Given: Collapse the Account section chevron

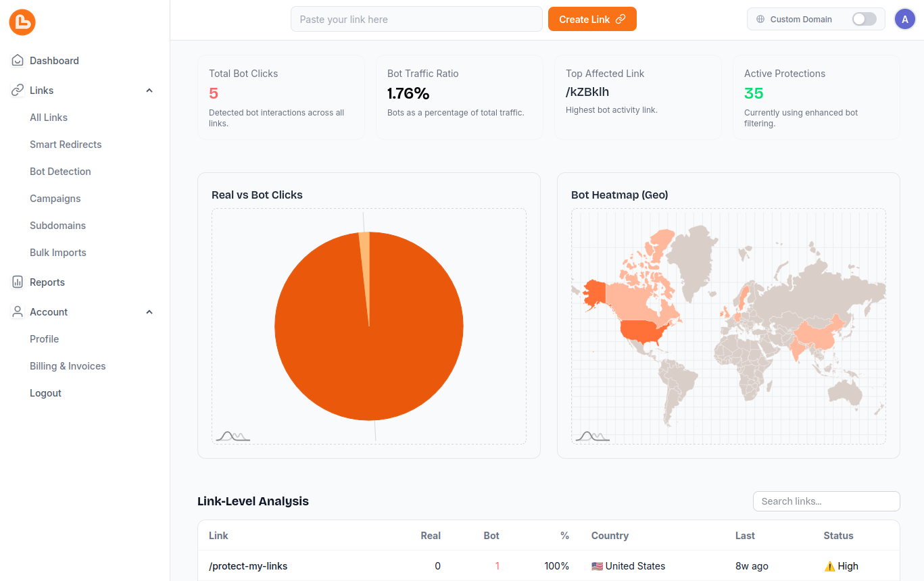Looking at the screenshot, I should click(149, 312).
